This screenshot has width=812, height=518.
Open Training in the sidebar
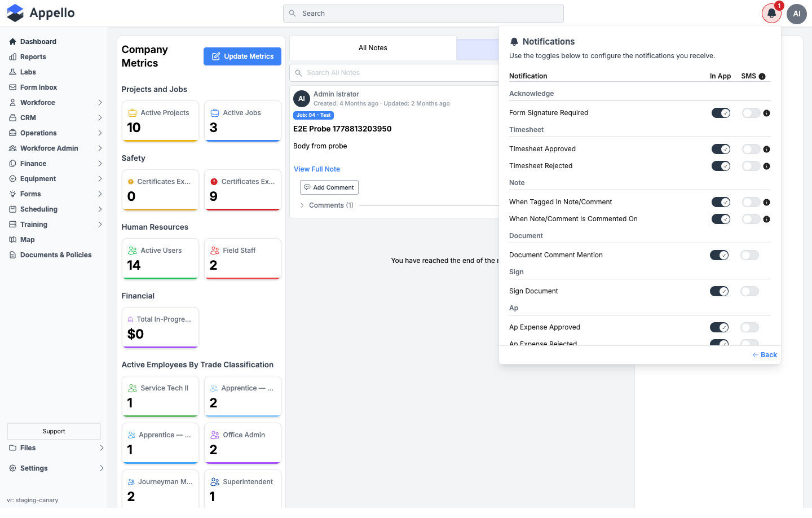[x=56, y=225]
